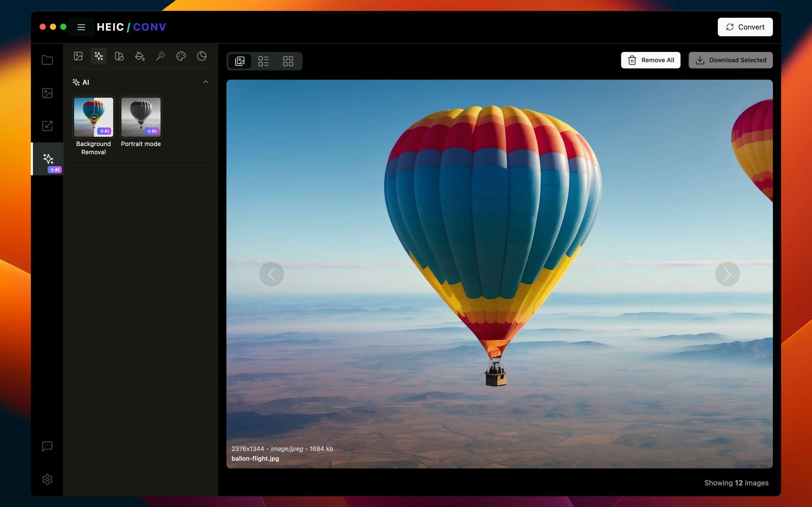The width and height of the screenshot is (812, 507).
Task: Open the folder browser panel
Action: click(x=48, y=60)
